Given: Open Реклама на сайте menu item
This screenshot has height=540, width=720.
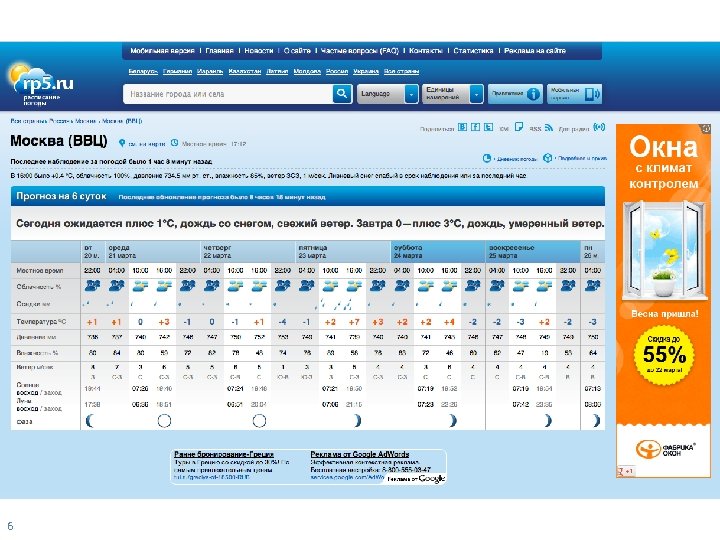Looking at the screenshot, I should (x=534, y=51).
